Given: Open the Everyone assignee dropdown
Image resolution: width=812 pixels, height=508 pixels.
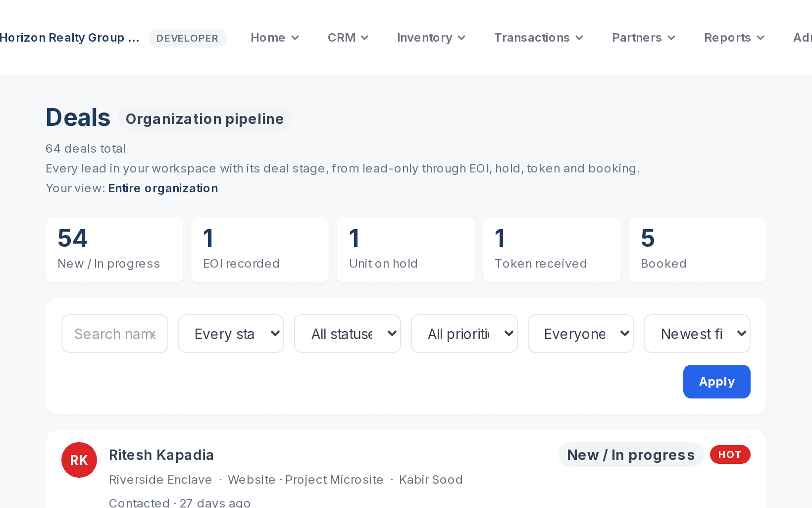Looking at the screenshot, I should pyautogui.click(x=581, y=334).
